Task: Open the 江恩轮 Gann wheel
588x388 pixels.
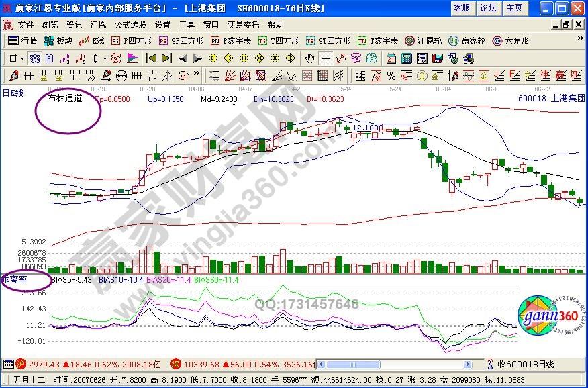Action: [x=424, y=41]
